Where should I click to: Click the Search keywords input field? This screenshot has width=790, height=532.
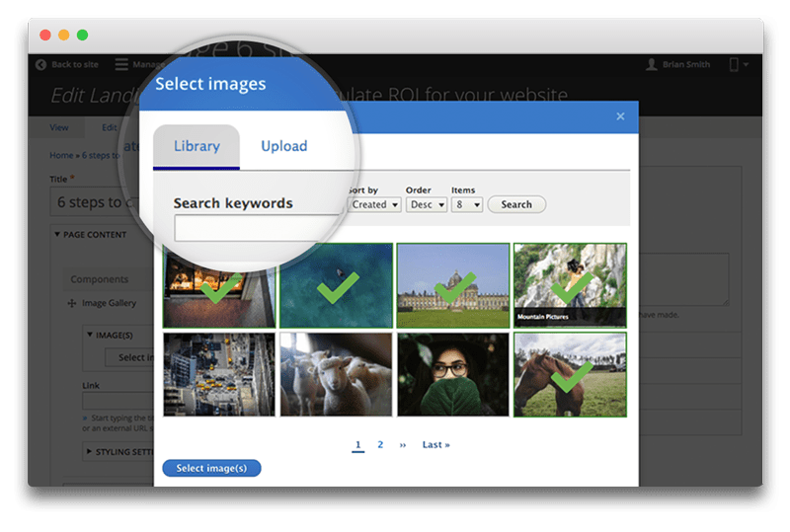point(257,229)
